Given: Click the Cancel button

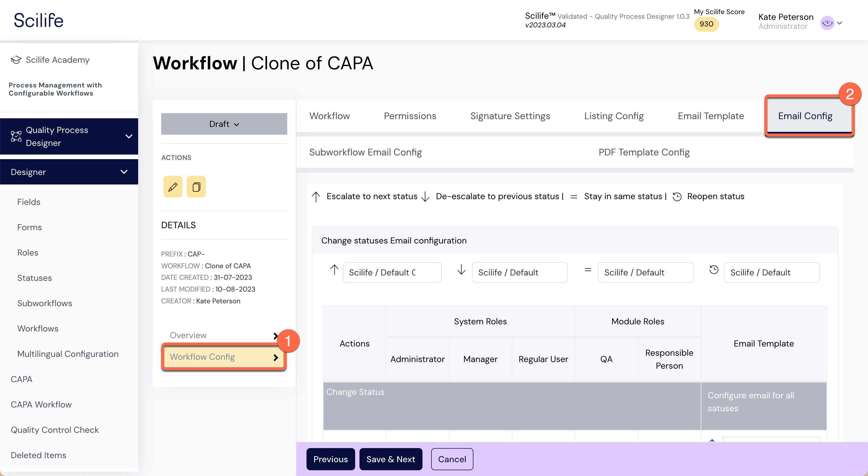Looking at the screenshot, I should [x=452, y=459].
